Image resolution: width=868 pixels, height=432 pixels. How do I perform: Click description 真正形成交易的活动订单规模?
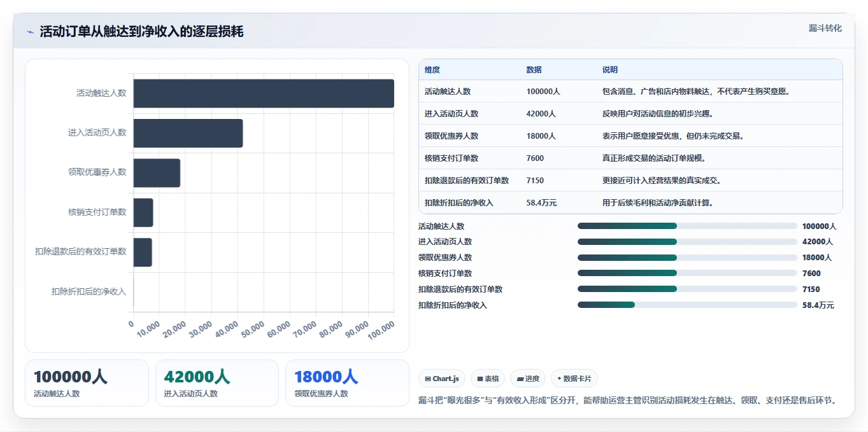(x=654, y=158)
